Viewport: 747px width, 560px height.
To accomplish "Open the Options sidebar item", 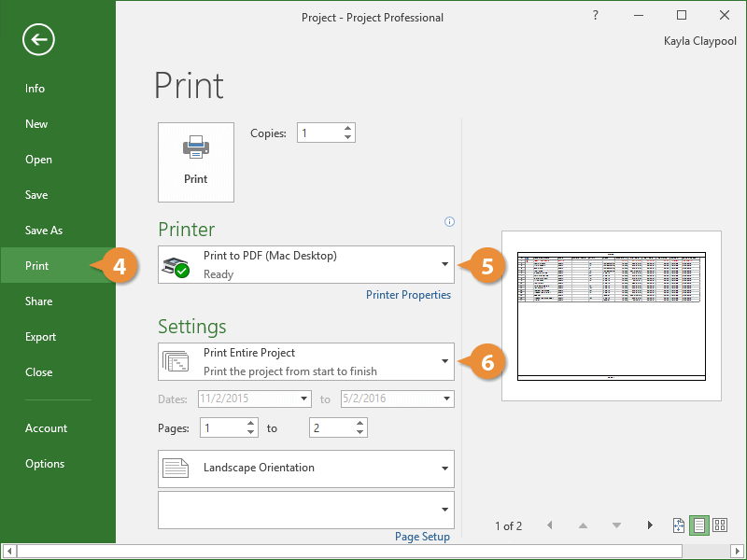I will coord(45,464).
